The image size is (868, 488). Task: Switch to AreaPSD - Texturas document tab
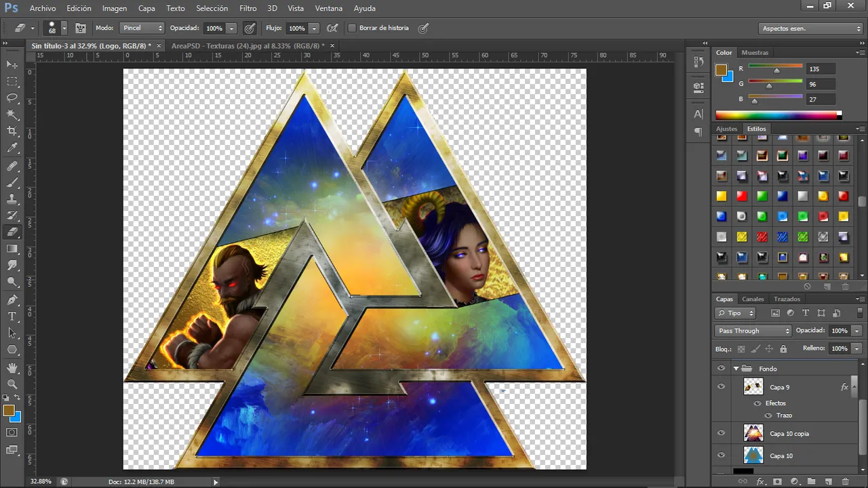tap(248, 45)
